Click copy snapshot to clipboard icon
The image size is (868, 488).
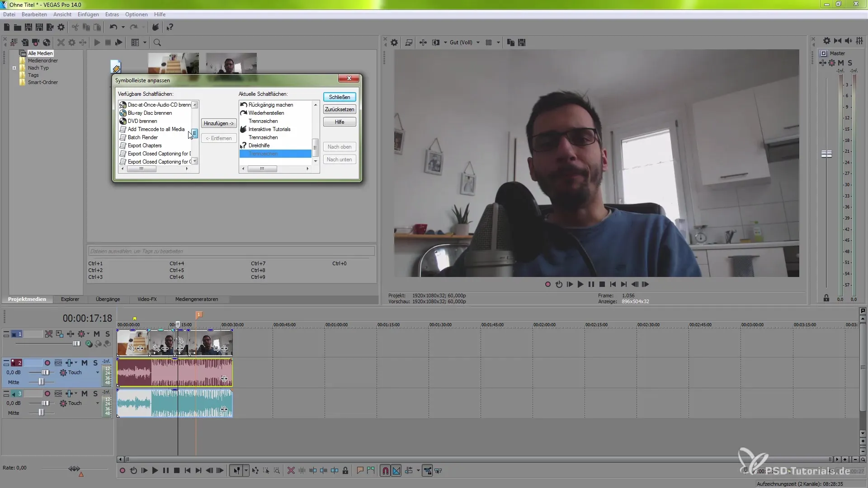click(x=511, y=42)
